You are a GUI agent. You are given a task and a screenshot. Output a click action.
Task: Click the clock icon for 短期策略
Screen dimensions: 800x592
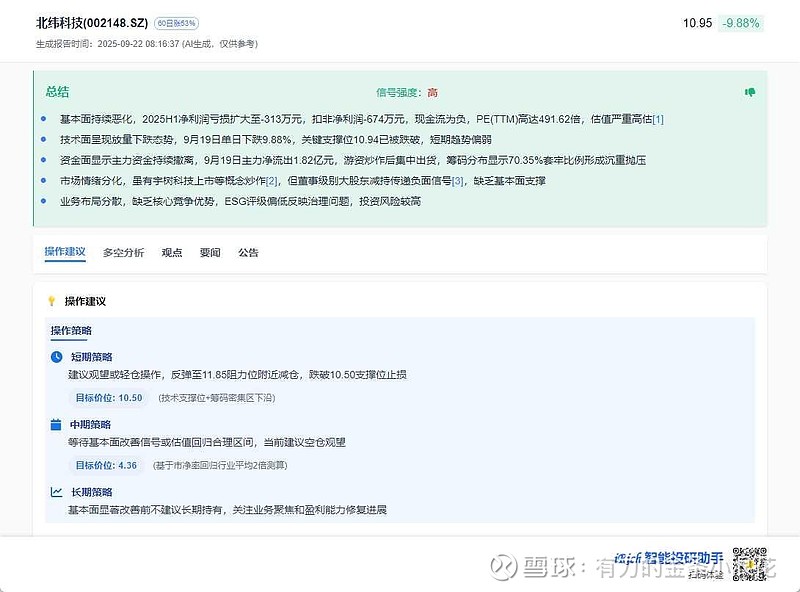click(57, 357)
